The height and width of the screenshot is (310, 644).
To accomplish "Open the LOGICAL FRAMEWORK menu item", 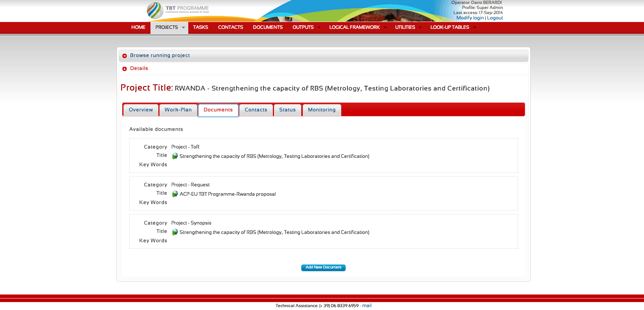I will click(x=355, y=27).
